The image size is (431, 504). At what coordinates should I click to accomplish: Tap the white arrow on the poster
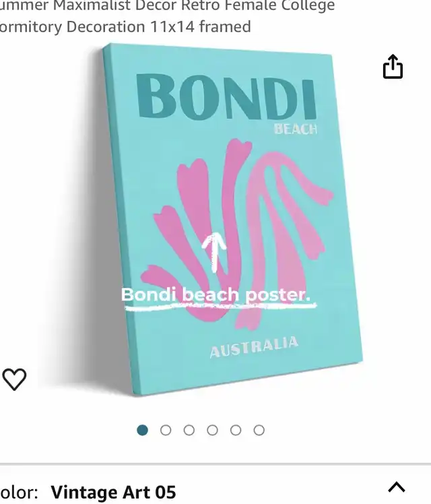coord(214,253)
